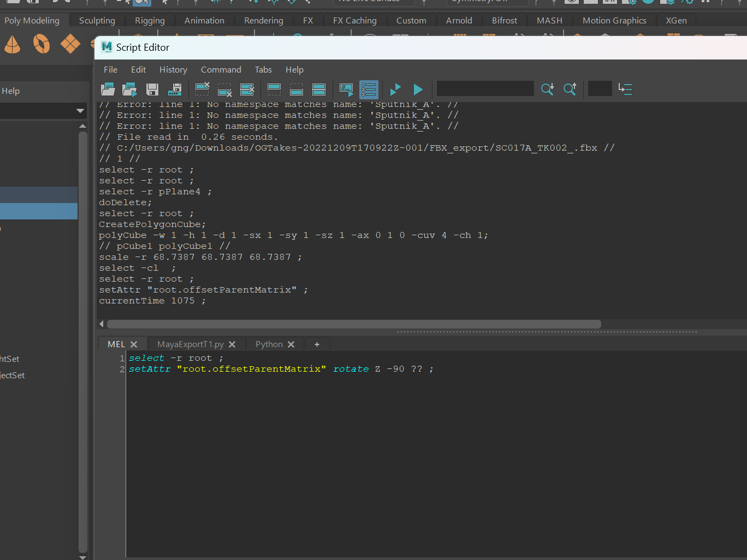The image size is (747, 560).
Task: Switch to the Python tab
Action: [269, 344]
